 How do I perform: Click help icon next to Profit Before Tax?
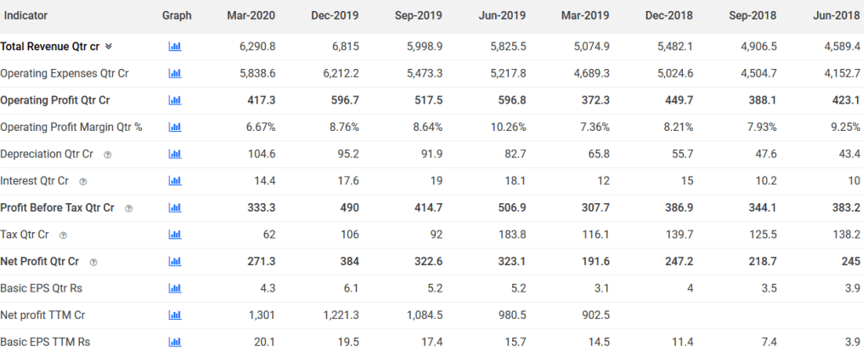(x=128, y=208)
